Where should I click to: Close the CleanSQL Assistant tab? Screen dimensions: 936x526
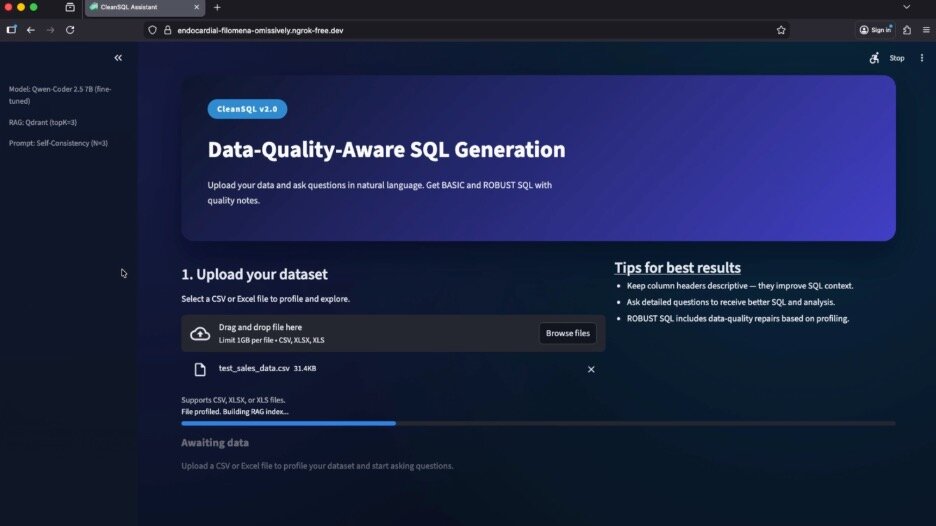click(x=196, y=7)
